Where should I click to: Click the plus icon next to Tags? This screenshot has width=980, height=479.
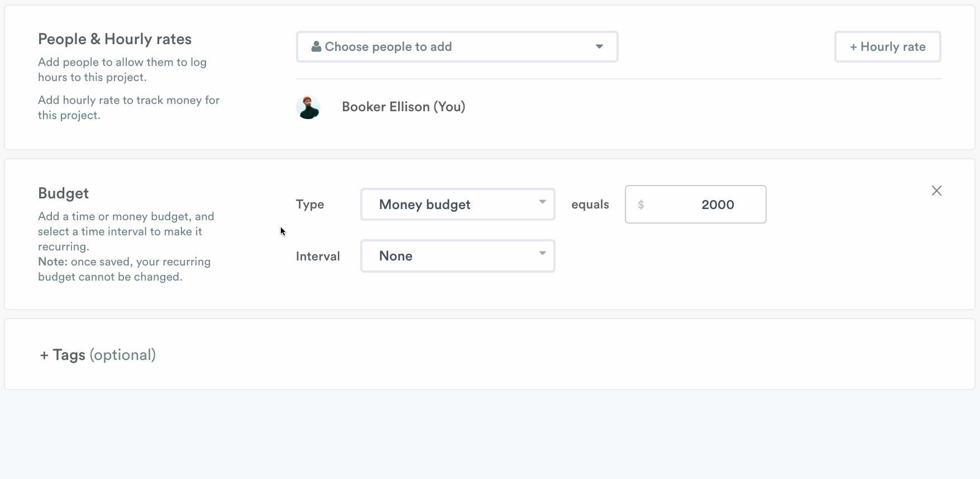coord(44,354)
